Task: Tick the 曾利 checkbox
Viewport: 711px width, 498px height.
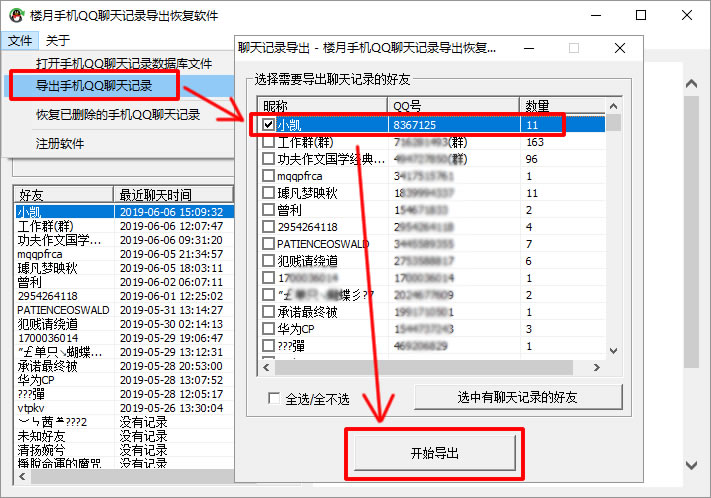Action: coord(268,210)
